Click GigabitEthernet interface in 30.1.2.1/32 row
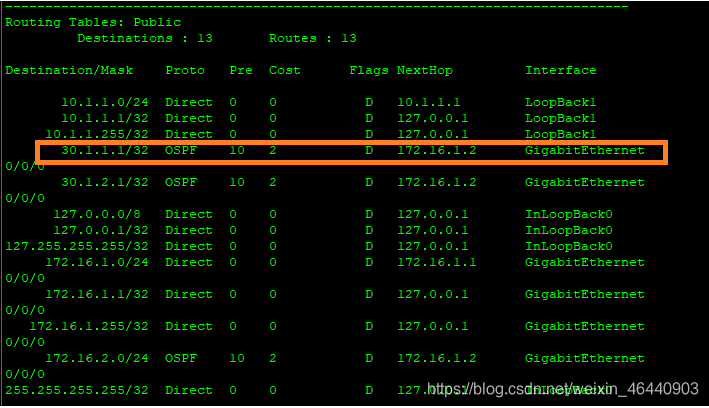 tap(585, 182)
